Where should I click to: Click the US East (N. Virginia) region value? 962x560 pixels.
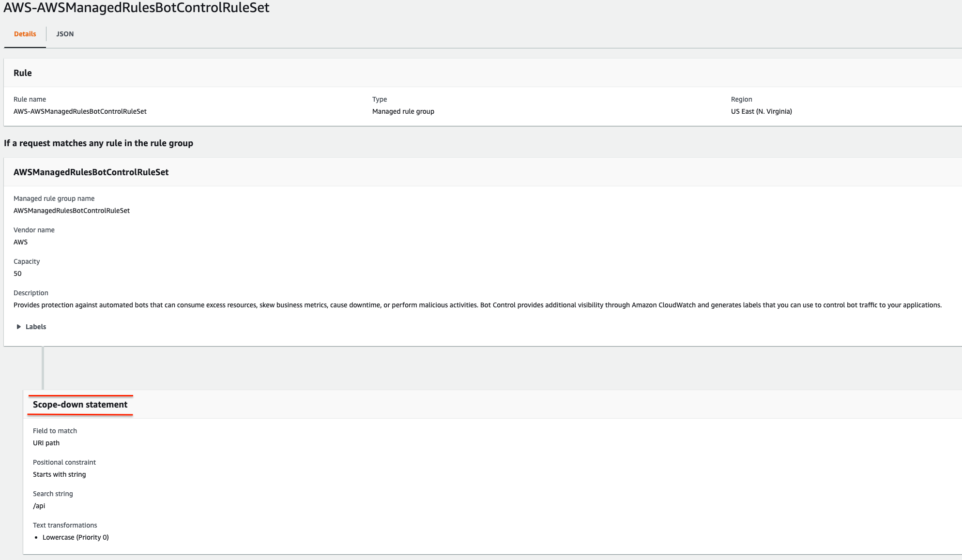(761, 111)
